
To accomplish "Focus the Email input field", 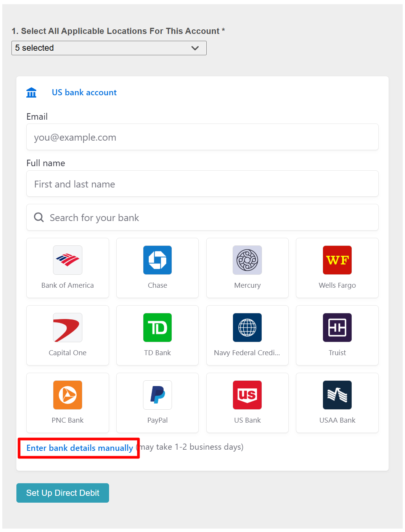I will tap(202, 137).
